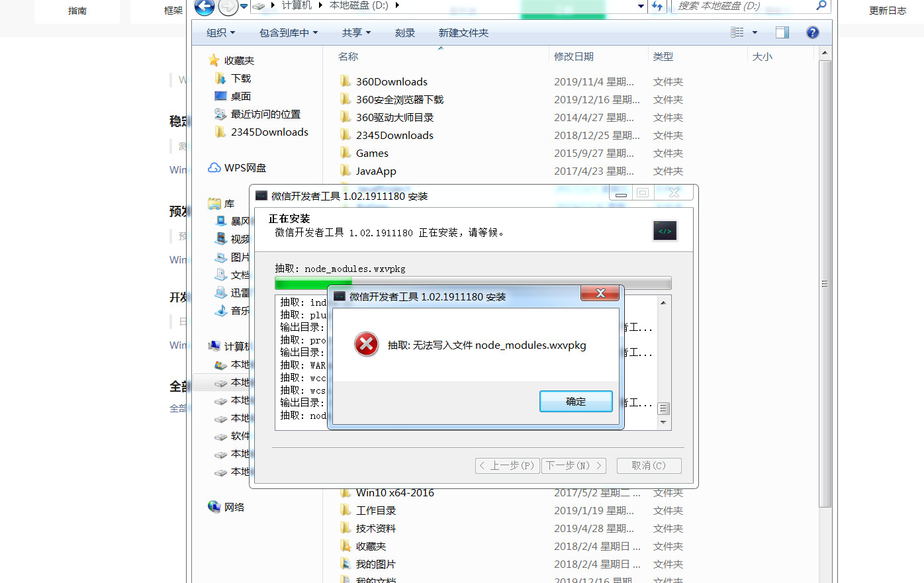Select 图片 library icon in sidebar
The width and height of the screenshot is (924, 583).
tap(221, 257)
